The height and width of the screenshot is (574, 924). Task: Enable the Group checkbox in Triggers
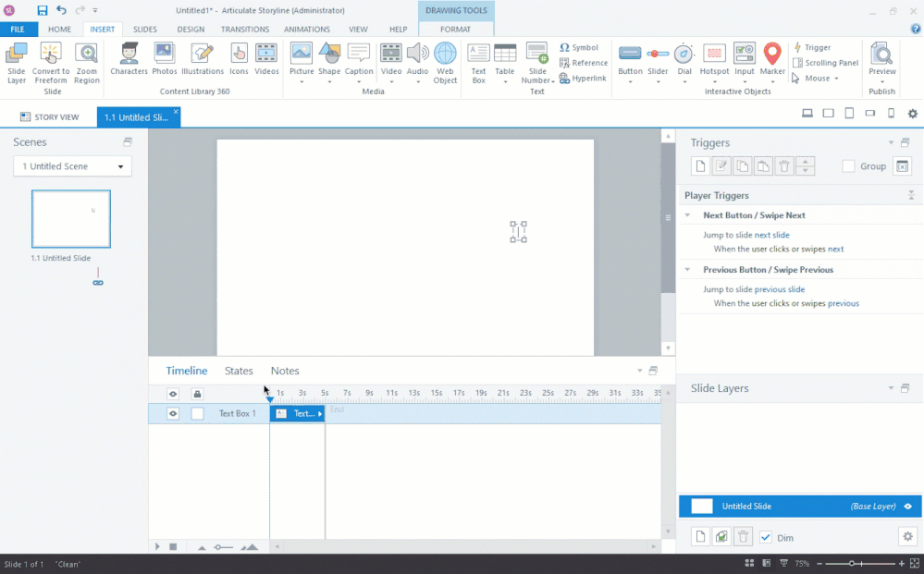(848, 166)
